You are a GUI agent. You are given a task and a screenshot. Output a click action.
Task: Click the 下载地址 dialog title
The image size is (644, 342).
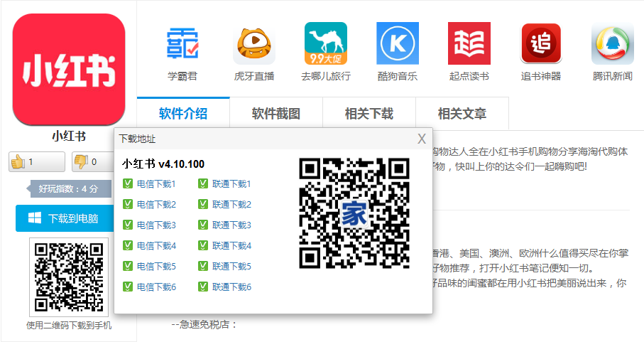[137, 139]
